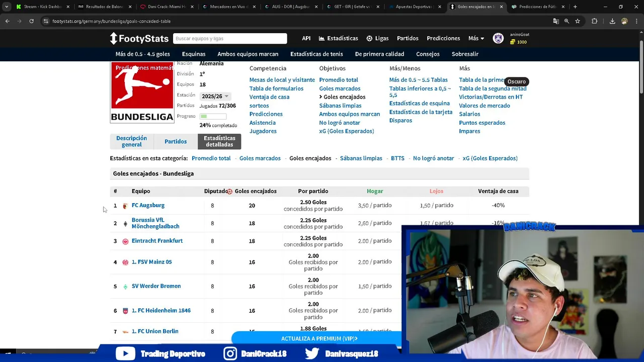Open No logró anotar category link

(434, 158)
